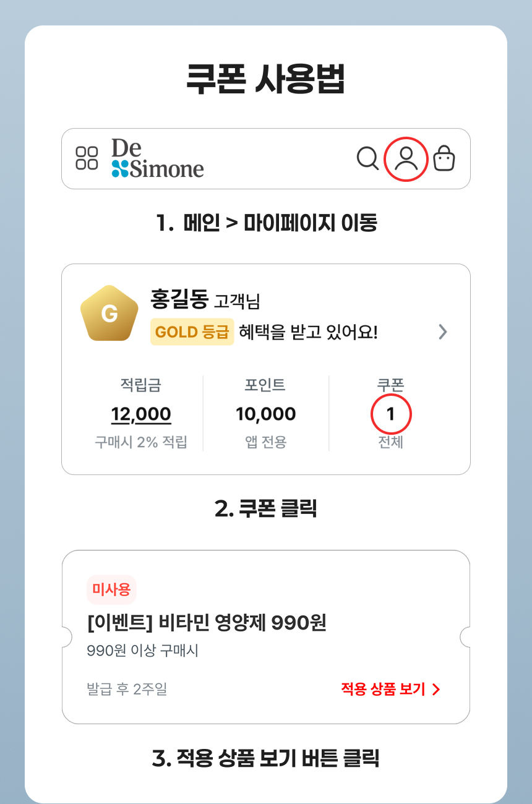Click the De Simone logo
This screenshot has width=532, height=804.
[x=158, y=158]
